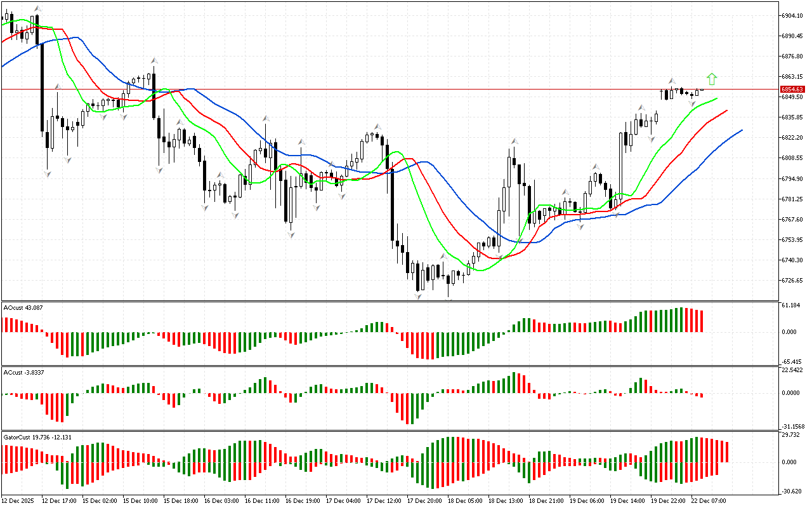The image size is (812, 508).
Task: Click the ACcust -3.8337 indicator label
Action: 23,372
